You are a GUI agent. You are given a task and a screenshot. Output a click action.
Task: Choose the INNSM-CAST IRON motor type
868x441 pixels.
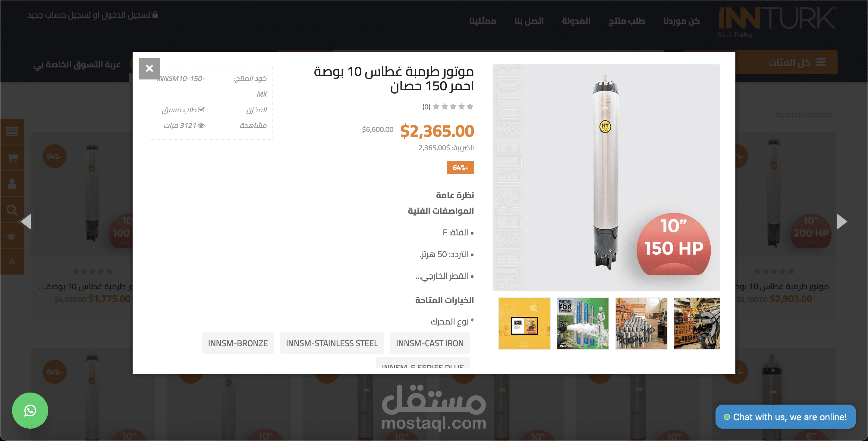429,343
